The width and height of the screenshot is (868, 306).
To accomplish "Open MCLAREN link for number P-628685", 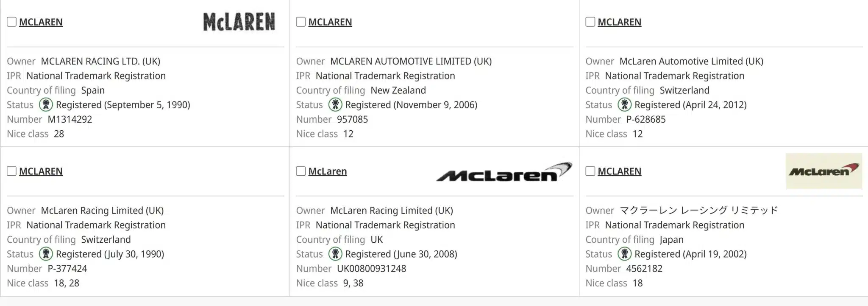I will pos(619,22).
